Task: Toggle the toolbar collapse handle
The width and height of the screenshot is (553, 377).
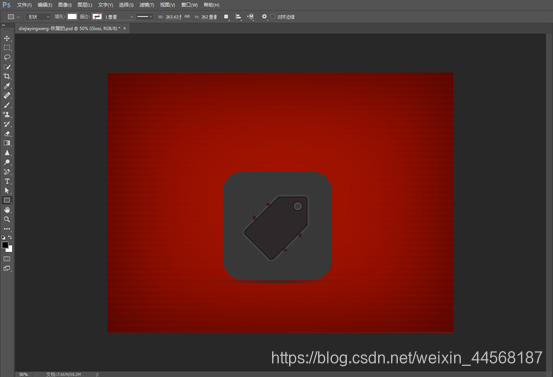Action: tap(3, 25)
